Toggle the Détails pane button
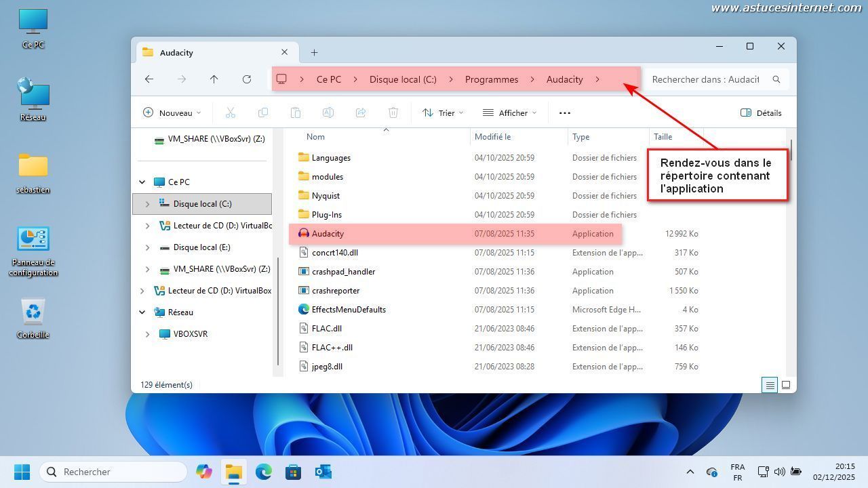This screenshot has width=868, height=488. tap(761, 113)
